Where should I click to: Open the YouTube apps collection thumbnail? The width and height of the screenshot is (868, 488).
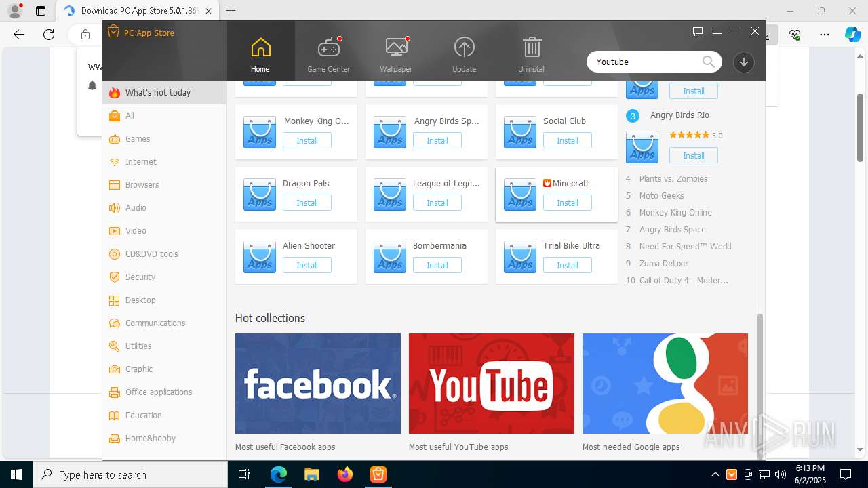click(x=492, y=384)
